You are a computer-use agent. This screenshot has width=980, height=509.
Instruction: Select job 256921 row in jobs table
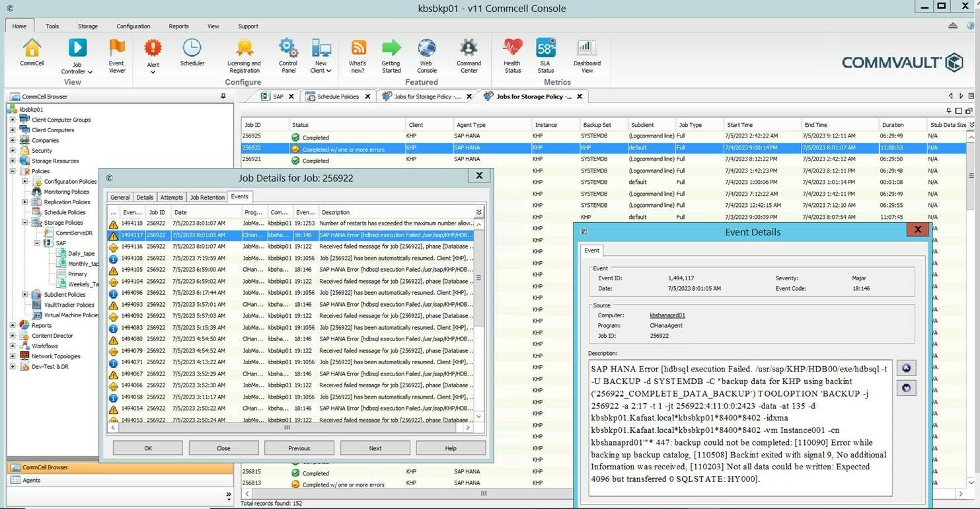pos(603,159)
